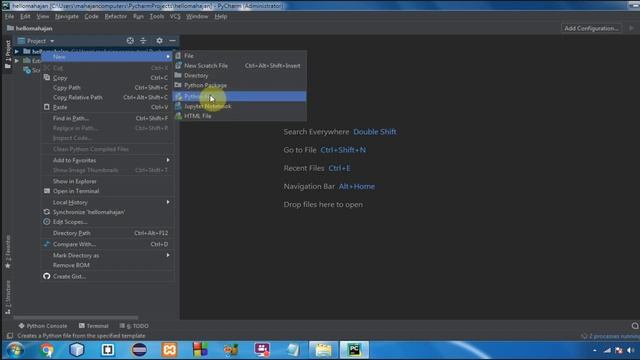Open the Python Console tool window
640x360 pixels.
43,326
